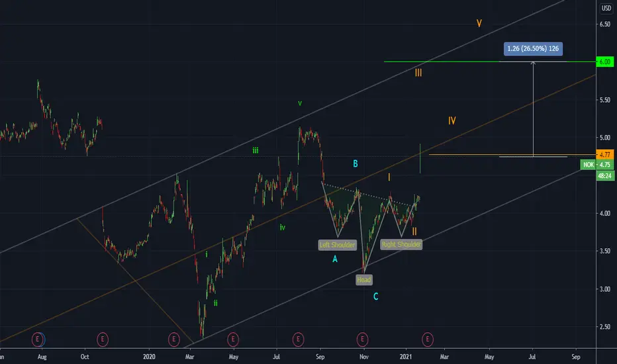Screen dimensions: 617x364
Task: Click the 5.50 price axis value
Action: pyautogui.click(x=605, y=100)
